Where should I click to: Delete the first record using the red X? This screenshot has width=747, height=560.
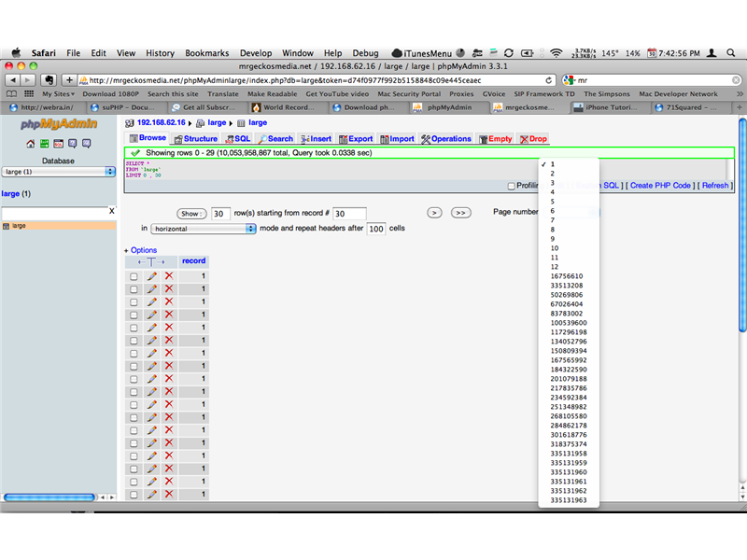coord(168,274)
